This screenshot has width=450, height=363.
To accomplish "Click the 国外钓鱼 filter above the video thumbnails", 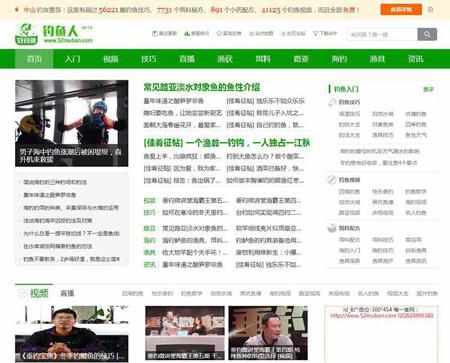I will 427,293.
